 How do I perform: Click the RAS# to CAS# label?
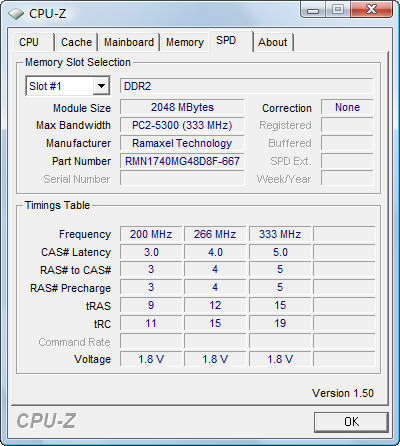point(75,270)
